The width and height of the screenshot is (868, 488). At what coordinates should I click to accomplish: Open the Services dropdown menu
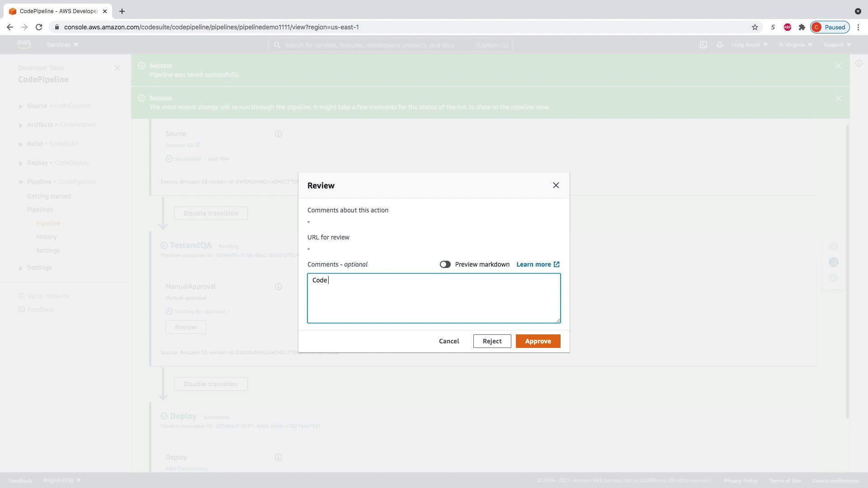coord(62,45)
